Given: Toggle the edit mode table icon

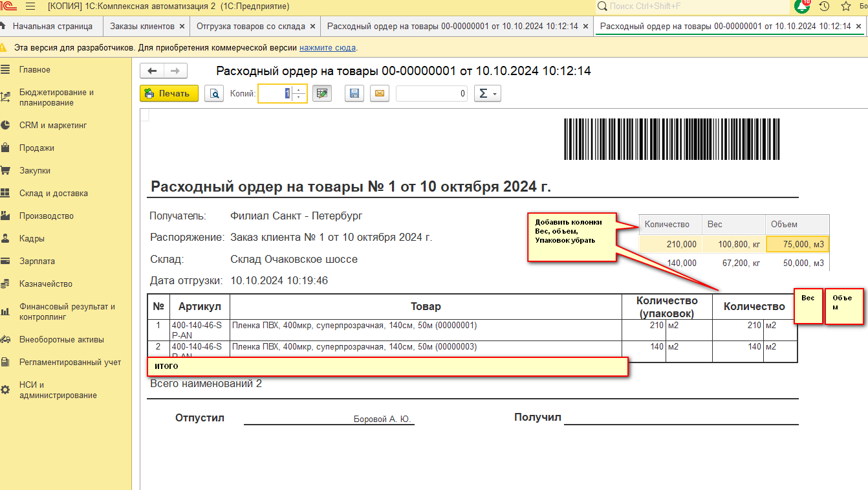Looking at the screenshot, I should click(322, 94).
